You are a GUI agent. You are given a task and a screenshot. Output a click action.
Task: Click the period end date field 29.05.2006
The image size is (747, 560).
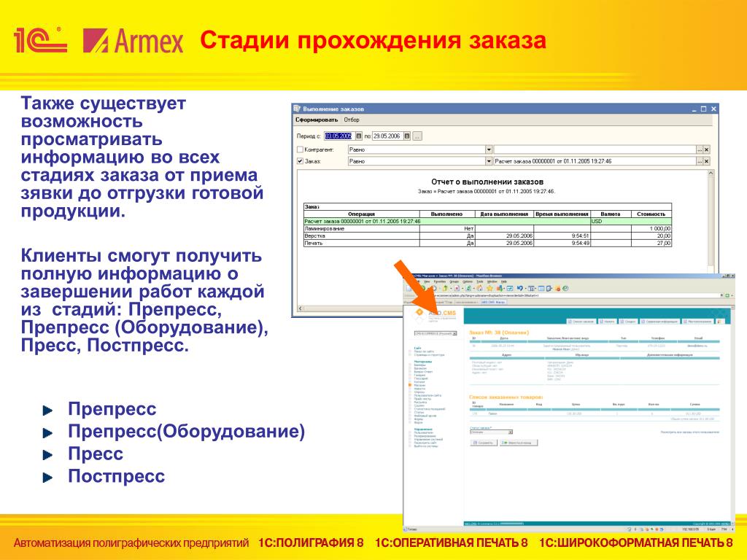[x=387, y=136]
